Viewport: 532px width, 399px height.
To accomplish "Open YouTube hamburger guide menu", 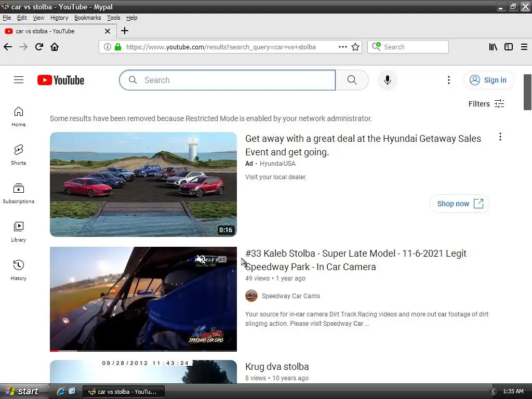I will click(x=19, y=80).
